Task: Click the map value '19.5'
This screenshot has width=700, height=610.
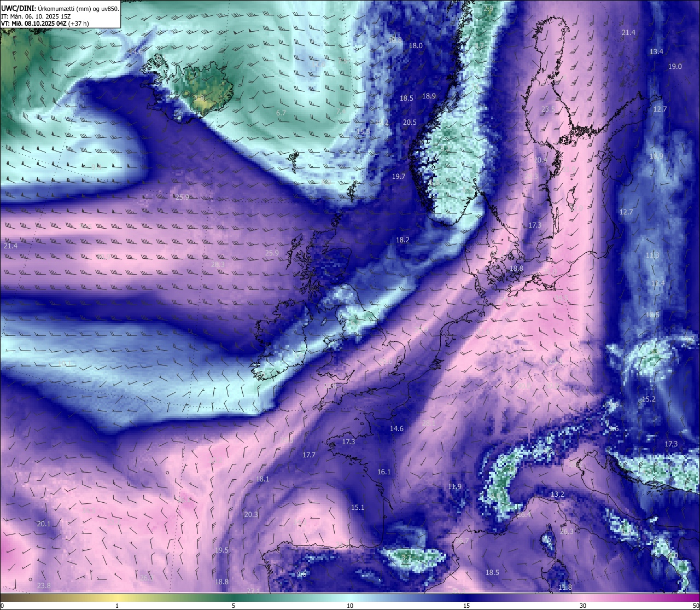Action: pyautogui.click(x=221, y=550)
